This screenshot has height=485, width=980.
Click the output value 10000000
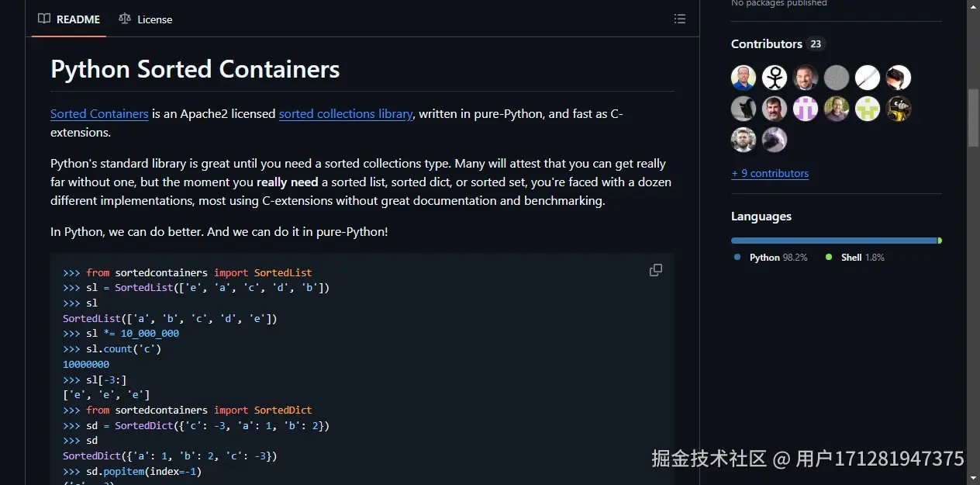coord(86,364)
